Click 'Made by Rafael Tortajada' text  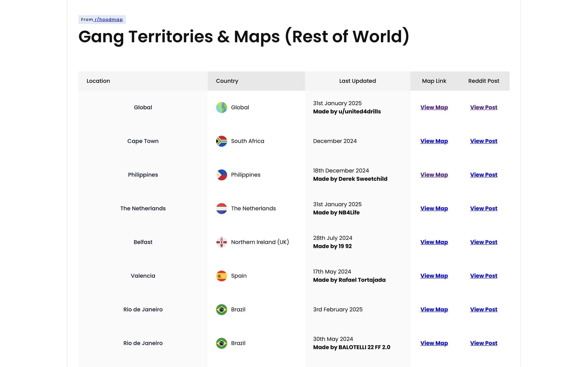(x=349, y=280)
